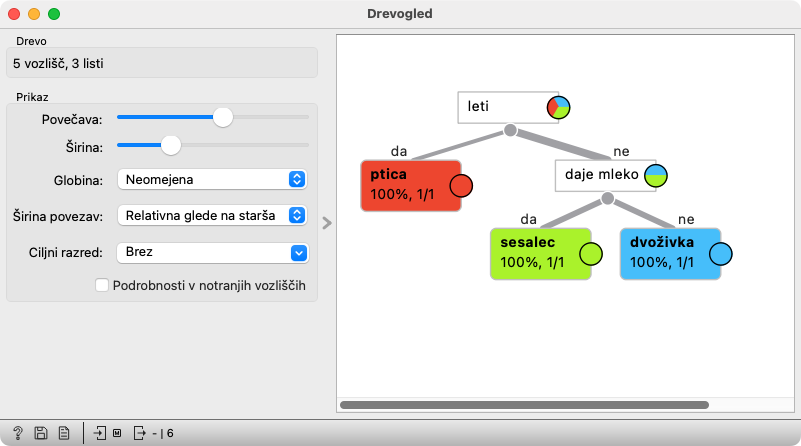Collapse the left control panel with the arrow

coord(326,223)
